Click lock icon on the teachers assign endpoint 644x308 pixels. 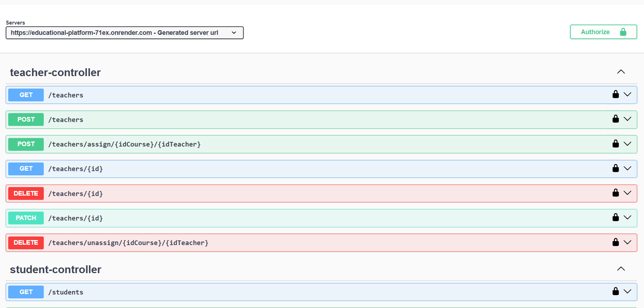click(x=616, y=144)
